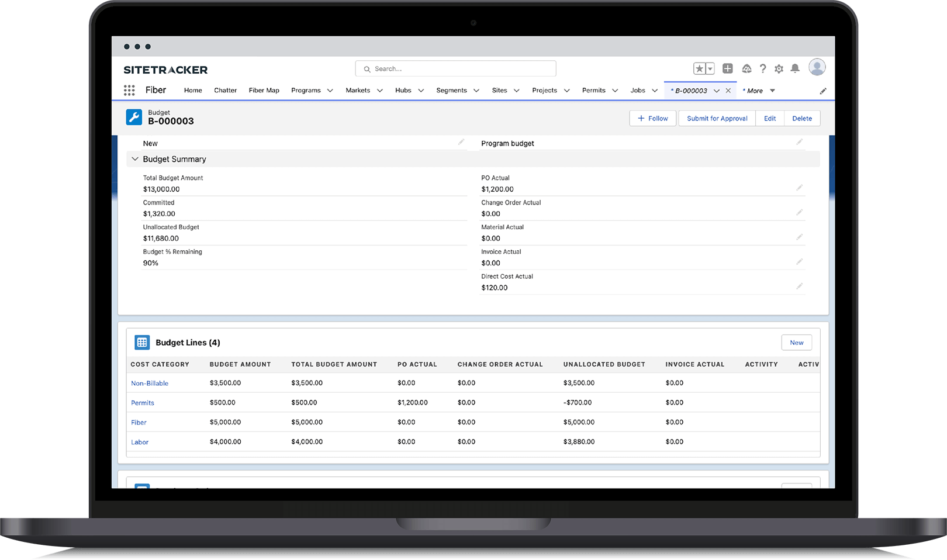Open the Salesforce help question mark icon

pyautogui.click(x=763, y=68)
